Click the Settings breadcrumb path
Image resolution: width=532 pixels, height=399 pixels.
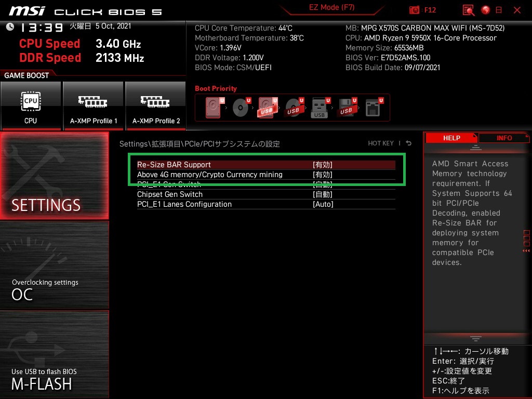(x=199, y=144)
